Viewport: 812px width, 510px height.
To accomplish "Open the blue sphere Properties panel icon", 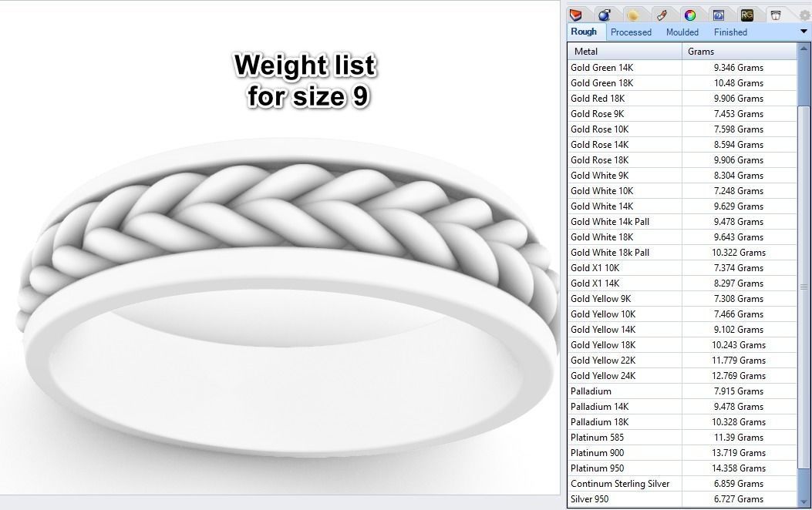I will tap(604, 15).
